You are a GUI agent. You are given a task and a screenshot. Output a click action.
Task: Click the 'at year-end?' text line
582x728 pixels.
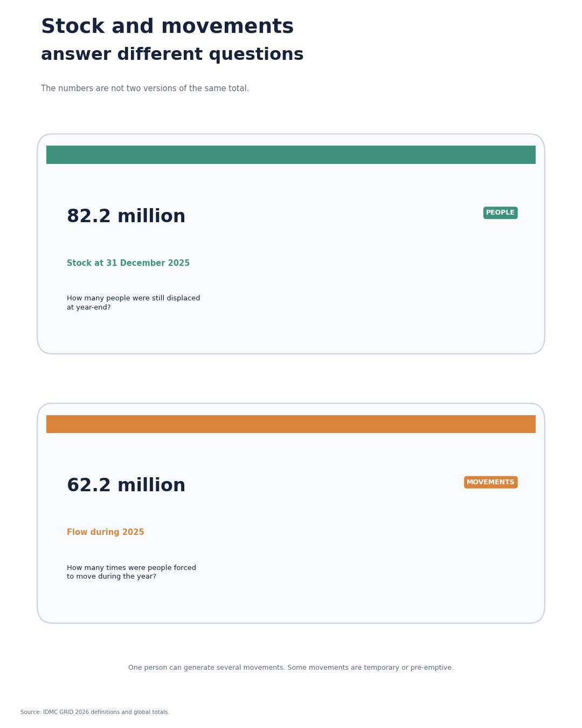[x=89, y=307]
